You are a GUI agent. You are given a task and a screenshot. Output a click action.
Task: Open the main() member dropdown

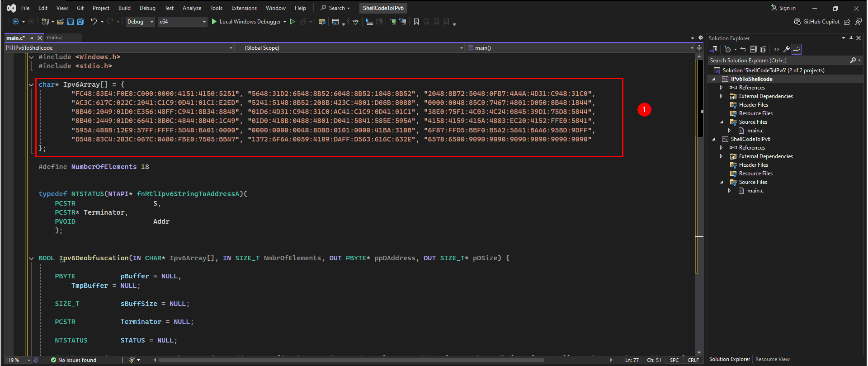coord(580,48)
